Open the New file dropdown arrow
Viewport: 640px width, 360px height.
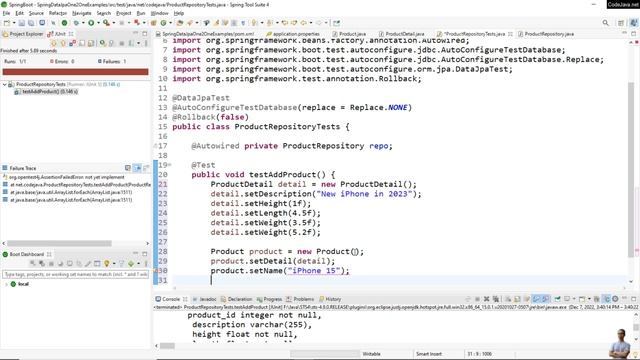pos(14,23)
